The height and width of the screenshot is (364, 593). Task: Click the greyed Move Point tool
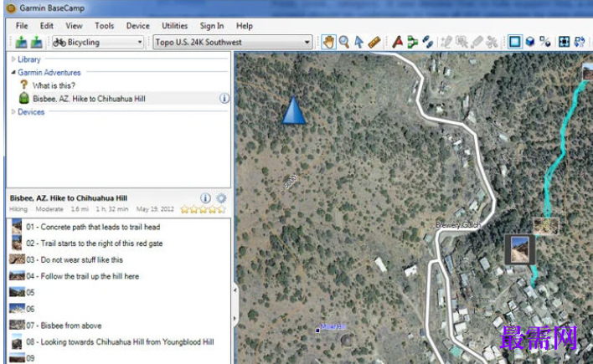click(462, 42)
